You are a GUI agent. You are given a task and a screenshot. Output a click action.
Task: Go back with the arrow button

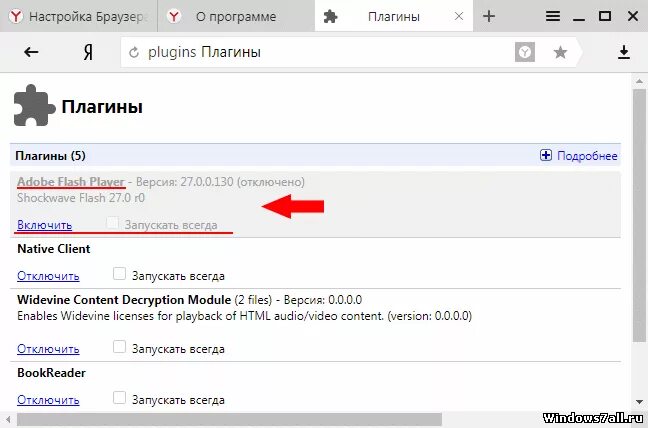click(31, 52)
